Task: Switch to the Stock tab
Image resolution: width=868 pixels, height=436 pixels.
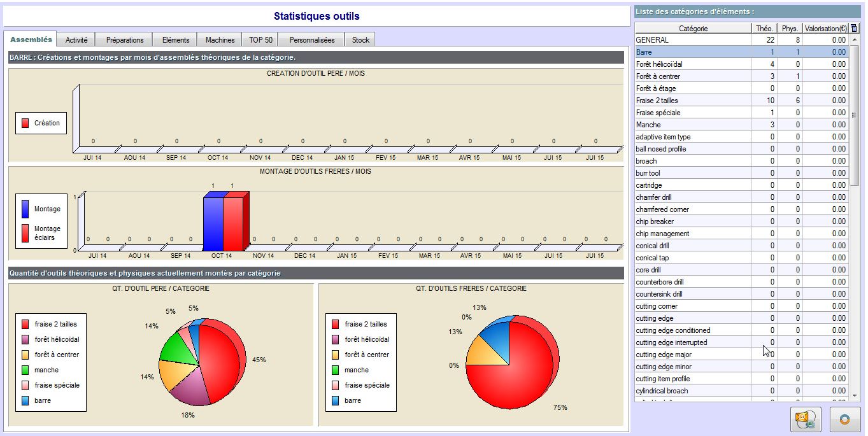Action: 360,39
